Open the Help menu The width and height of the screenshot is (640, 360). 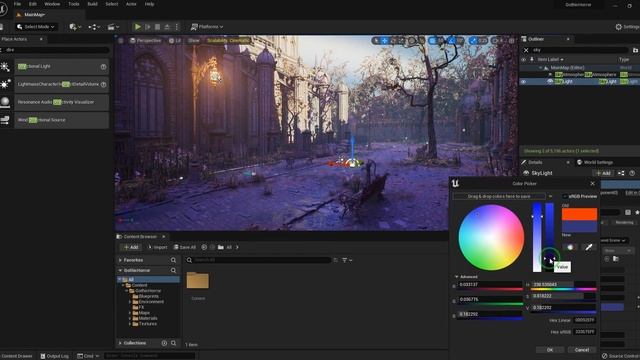click(x=149, y=4)
